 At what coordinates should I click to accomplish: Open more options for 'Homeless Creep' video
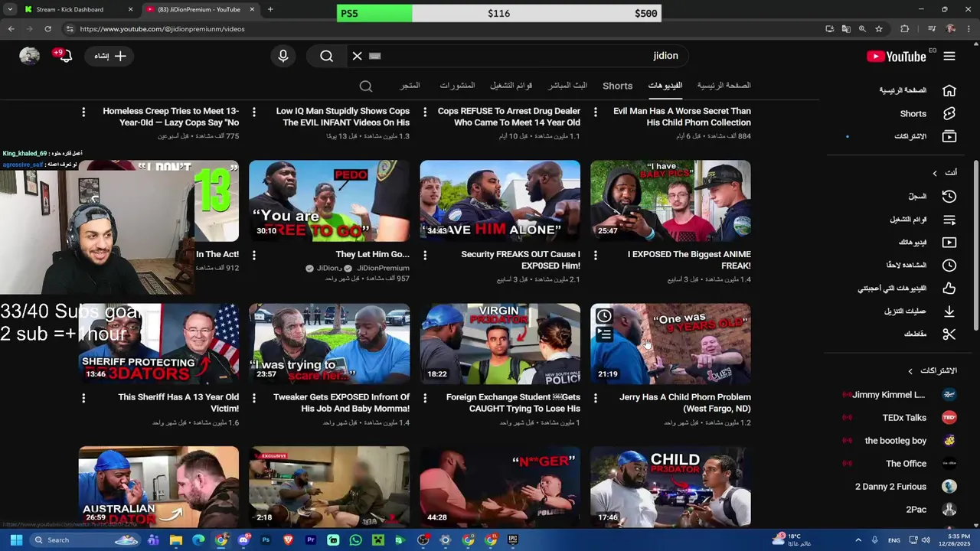(x=83, y=112)
